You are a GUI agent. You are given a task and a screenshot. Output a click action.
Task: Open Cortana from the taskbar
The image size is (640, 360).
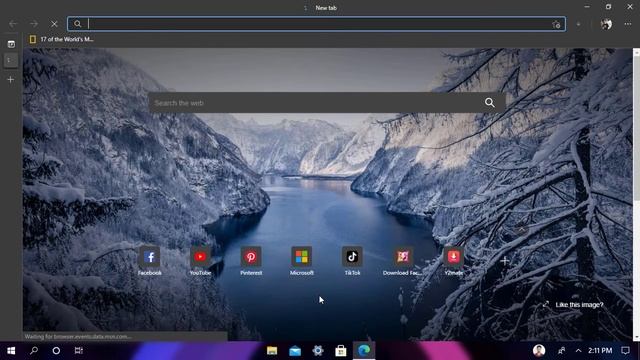pos(56,351)
